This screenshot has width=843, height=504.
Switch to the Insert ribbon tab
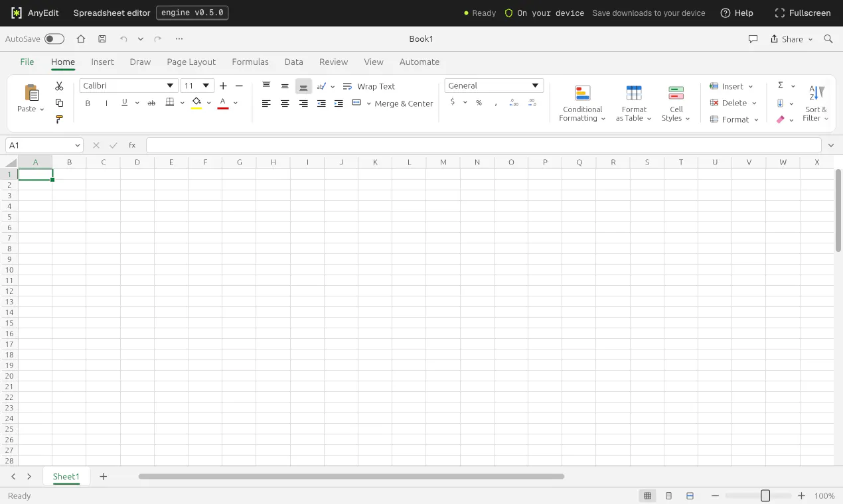pos(103,62)
